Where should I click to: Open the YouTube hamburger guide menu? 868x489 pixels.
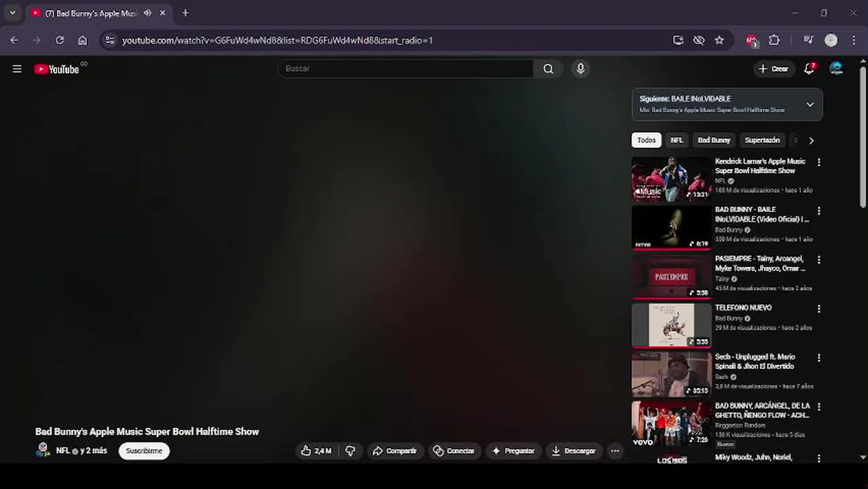tap(17, 69)
